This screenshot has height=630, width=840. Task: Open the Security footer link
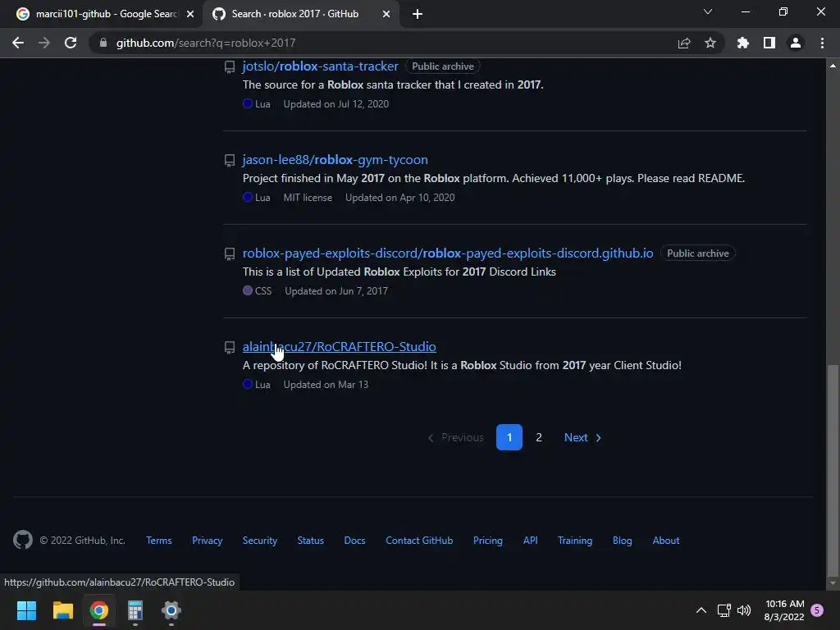(x=260, y=541)
